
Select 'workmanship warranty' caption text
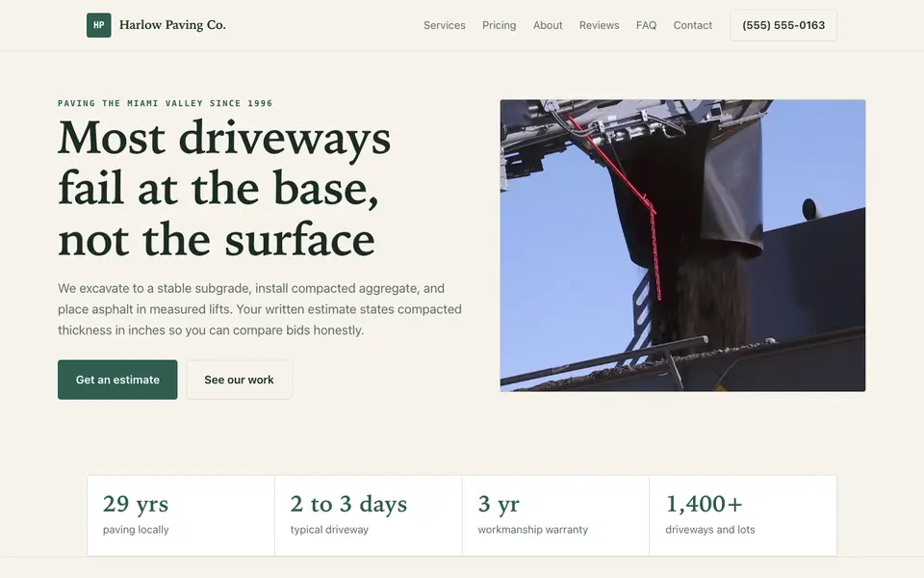[532, 530]
